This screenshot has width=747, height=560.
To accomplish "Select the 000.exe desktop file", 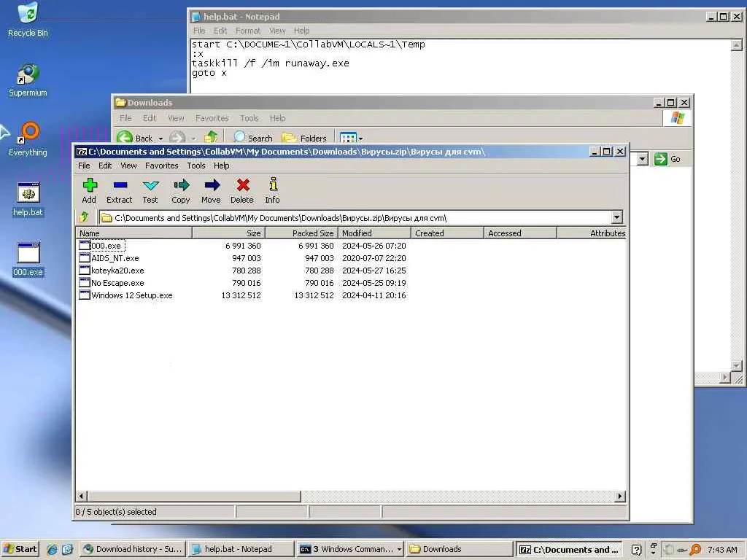I will (x=28, y=260).
